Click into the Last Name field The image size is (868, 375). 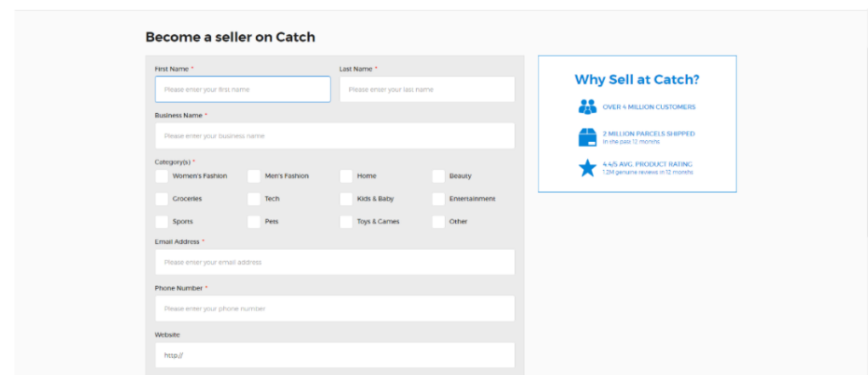click(x=427, y=89)
